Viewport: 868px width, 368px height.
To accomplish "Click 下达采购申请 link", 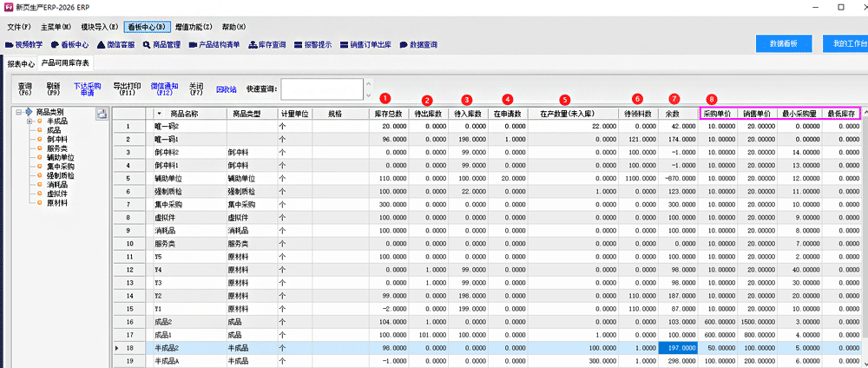I will tap(87, 89).
